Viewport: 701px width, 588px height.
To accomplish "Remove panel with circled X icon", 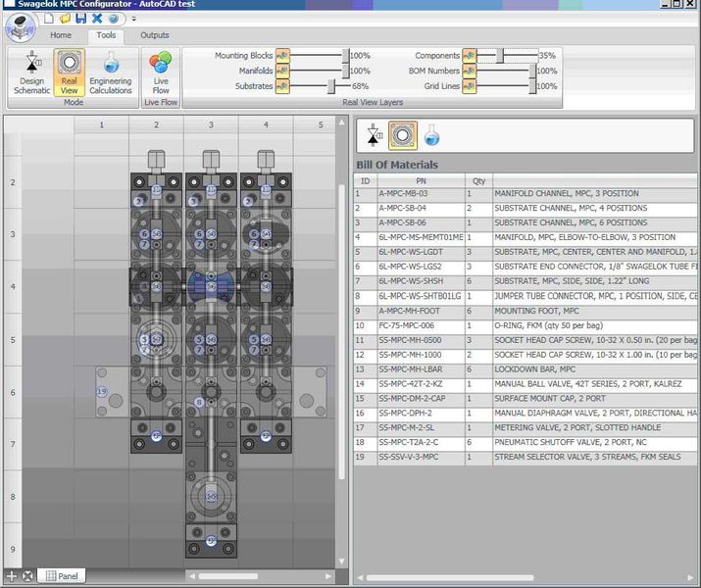I will (x=27, y=576).
